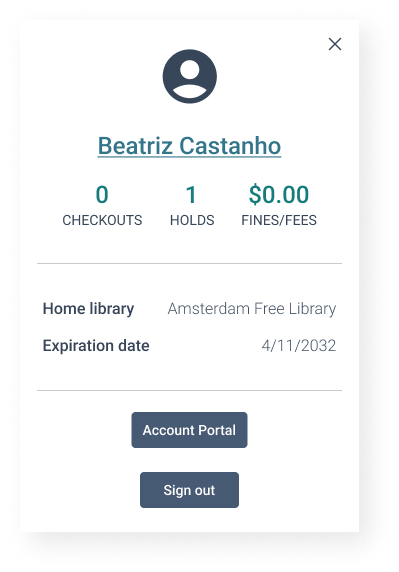Click the HOLDS label
This screenshot has width=399, height=572.
tap(192, 220)
